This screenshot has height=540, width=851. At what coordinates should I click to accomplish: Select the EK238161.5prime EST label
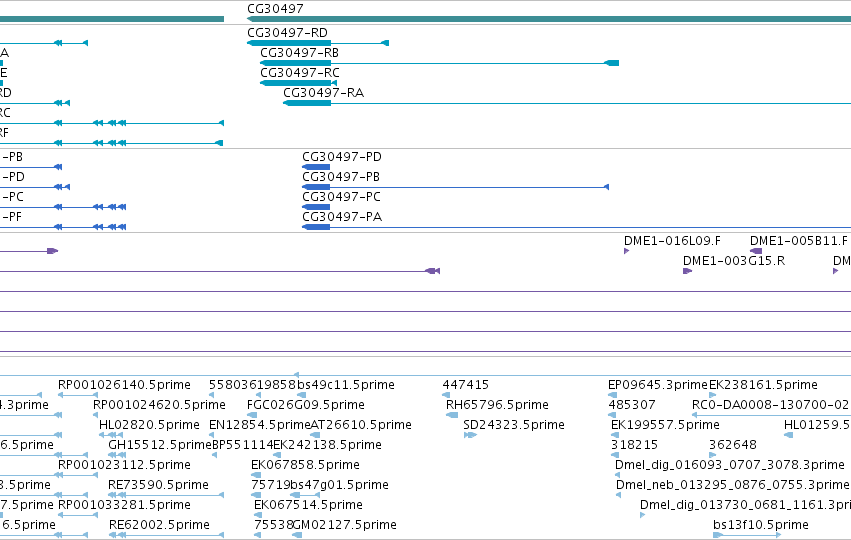tap(763, 385)
